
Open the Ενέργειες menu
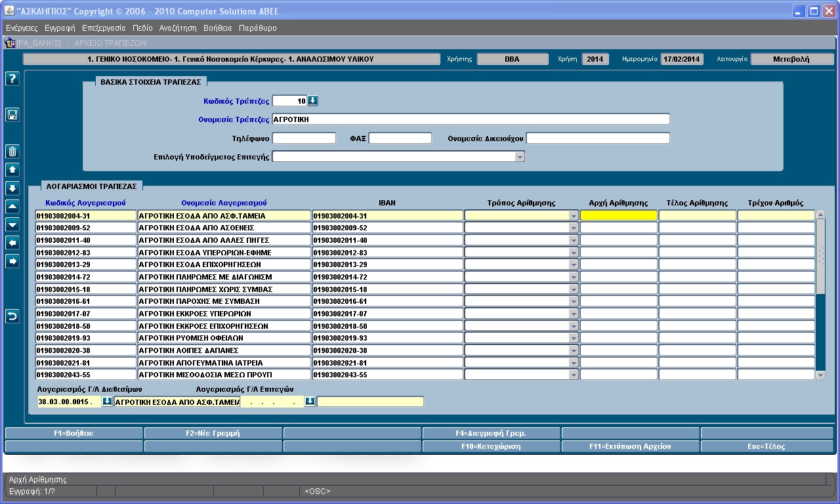point(22,28)
